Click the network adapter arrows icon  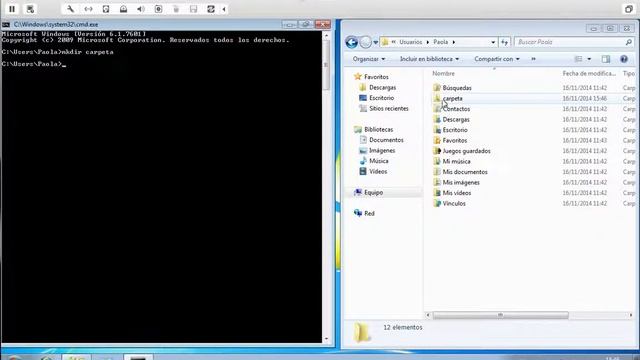pyautogui.click(x=88, y=9)
